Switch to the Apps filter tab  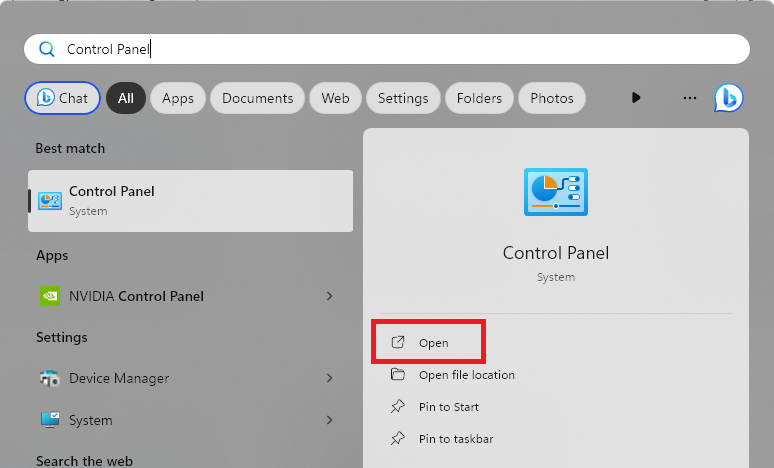[178, 98]
